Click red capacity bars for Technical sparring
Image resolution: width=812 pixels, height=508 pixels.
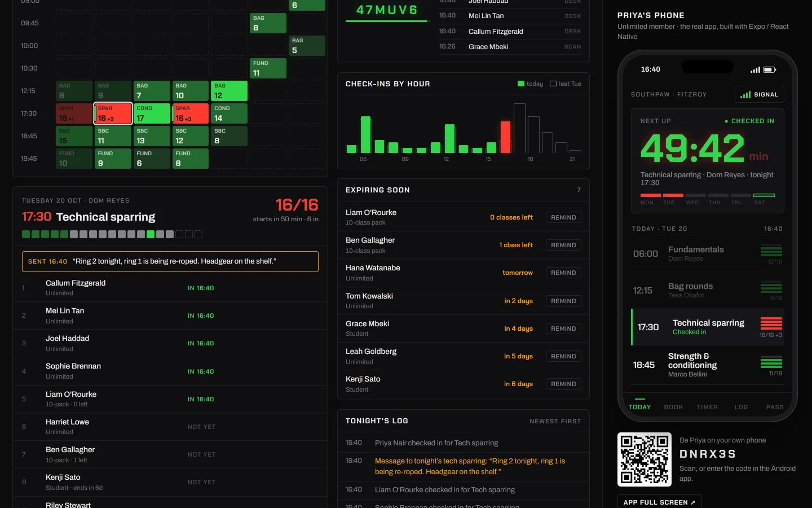(x=771, y=323)
